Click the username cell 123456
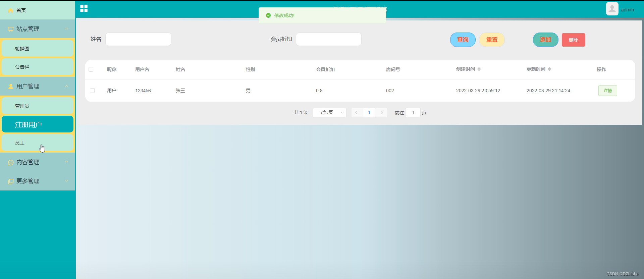Image resolution: width=644 pixels, height=279 pixels. point(143,91)
